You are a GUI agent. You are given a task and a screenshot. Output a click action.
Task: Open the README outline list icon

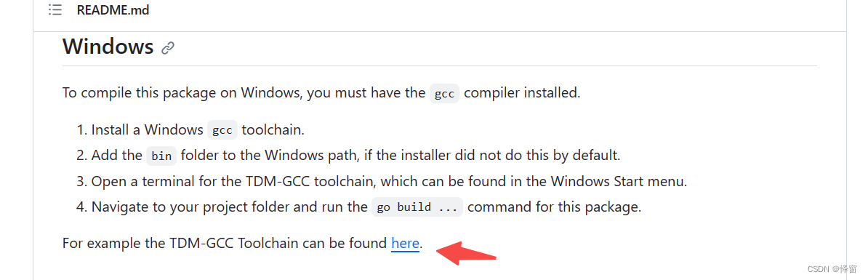pos(55,10)
